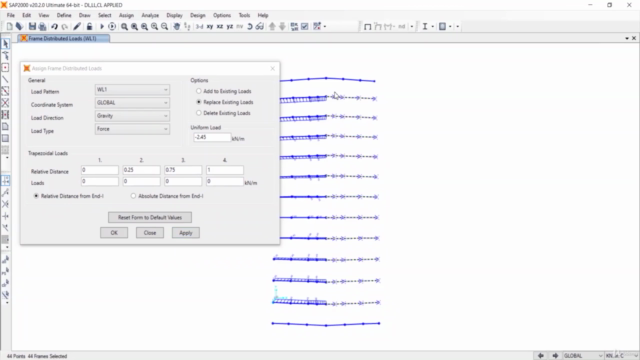The image size is (640, 360).
Task: Open the GLOBAL dropdown in status bar
Action: click(x=583, y=356)
